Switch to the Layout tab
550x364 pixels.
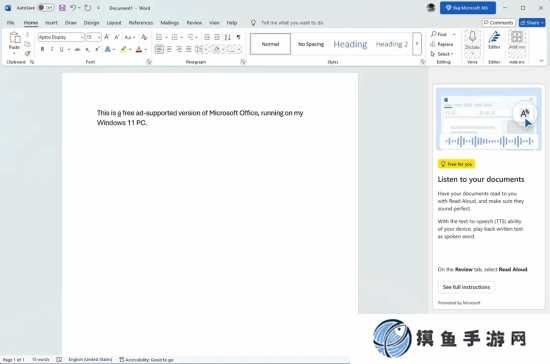click(114, 23)
